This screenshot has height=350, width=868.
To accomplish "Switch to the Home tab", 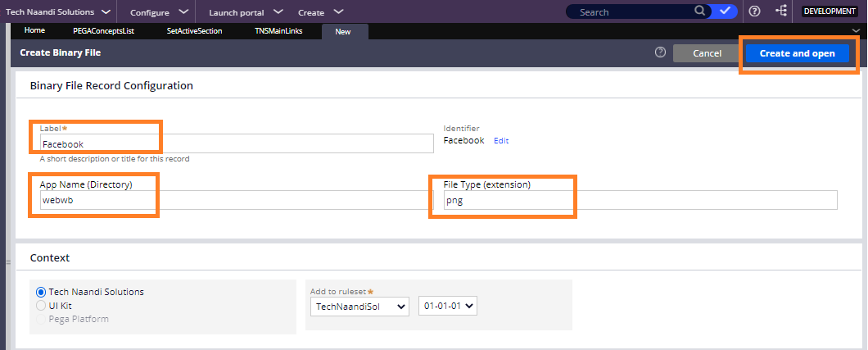I will tap(34, 31).
